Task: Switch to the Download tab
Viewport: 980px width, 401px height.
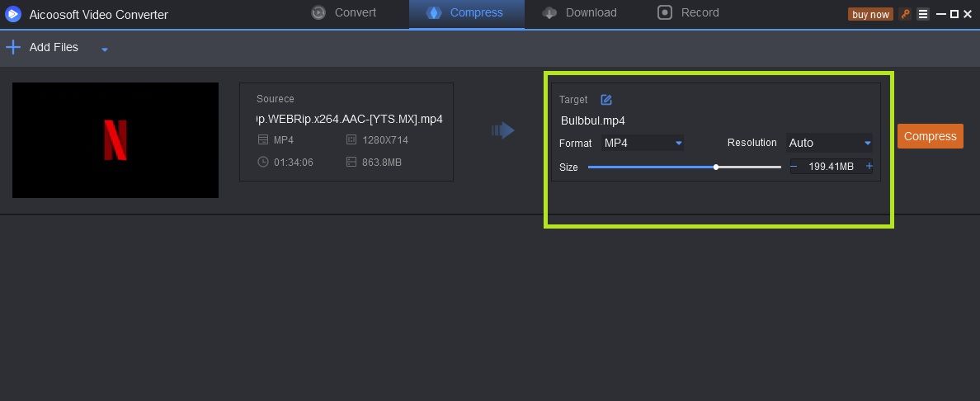Action: click(x=579, y=12)
